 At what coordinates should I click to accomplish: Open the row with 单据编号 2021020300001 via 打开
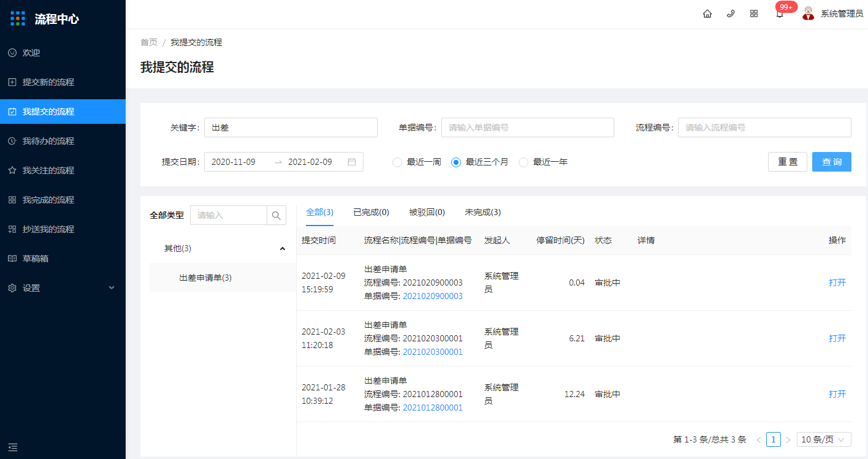pos(837,338)
